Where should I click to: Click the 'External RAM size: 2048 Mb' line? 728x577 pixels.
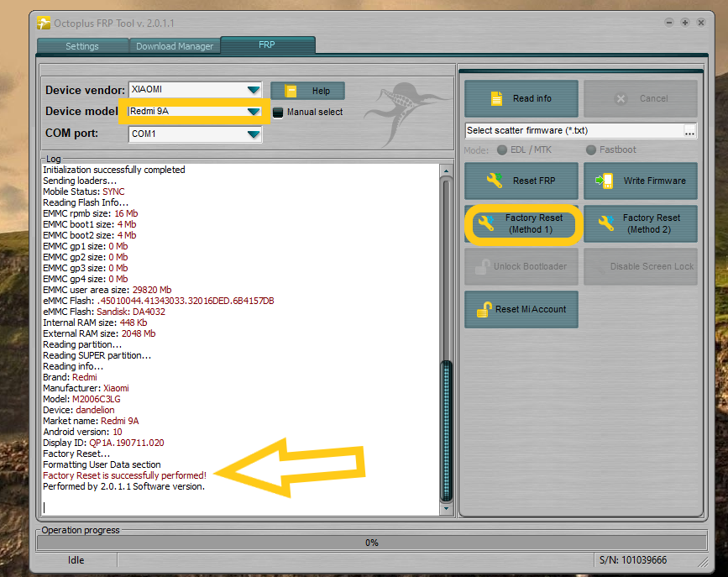pyautogui.click(x=99, y=333)
